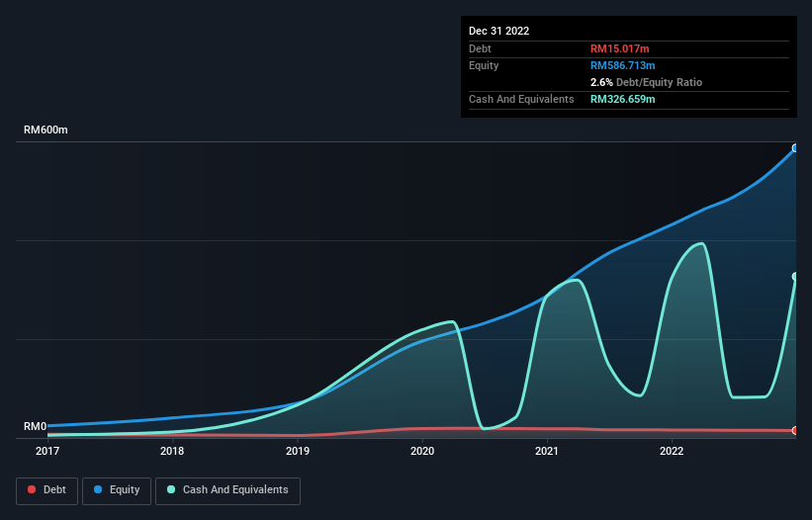Click the 2020 x-axis label

tap(422, 451)
